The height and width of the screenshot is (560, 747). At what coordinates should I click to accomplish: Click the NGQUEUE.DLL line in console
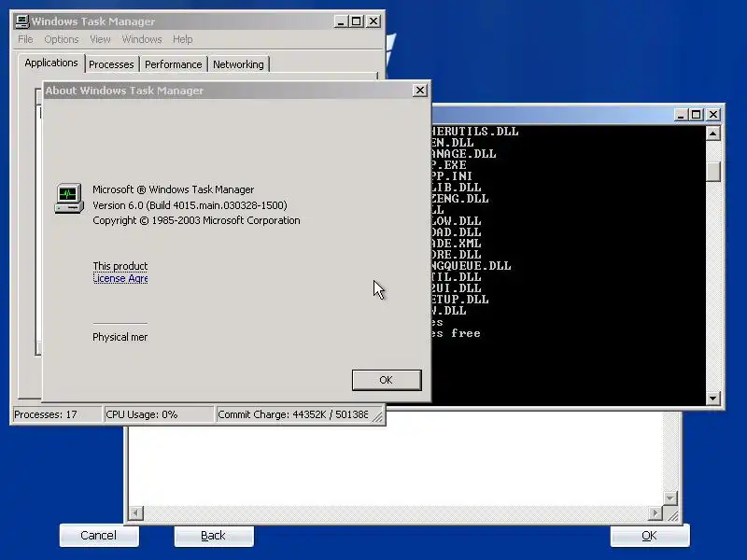pyautogui.click(x=471, y=266)
